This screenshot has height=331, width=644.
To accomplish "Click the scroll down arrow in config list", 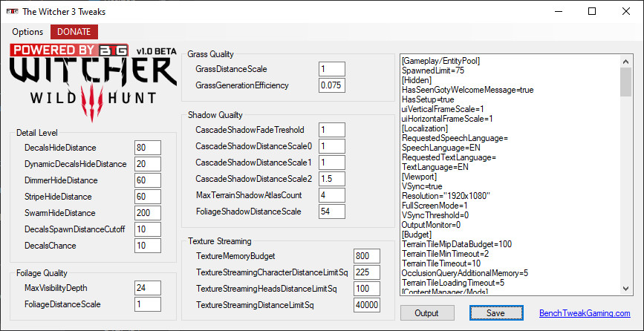I will pos(626,289).
